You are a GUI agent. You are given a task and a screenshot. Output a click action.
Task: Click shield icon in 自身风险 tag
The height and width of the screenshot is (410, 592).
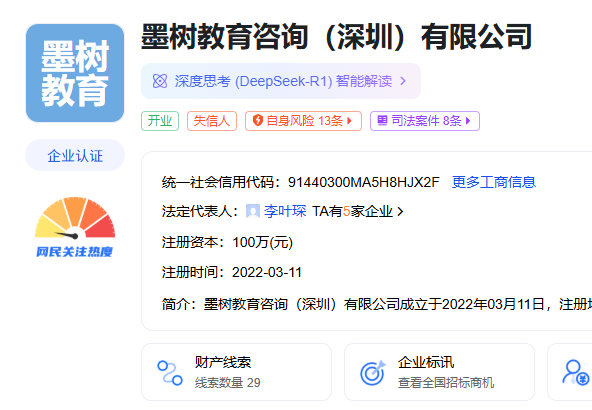[x=258, y=120]
